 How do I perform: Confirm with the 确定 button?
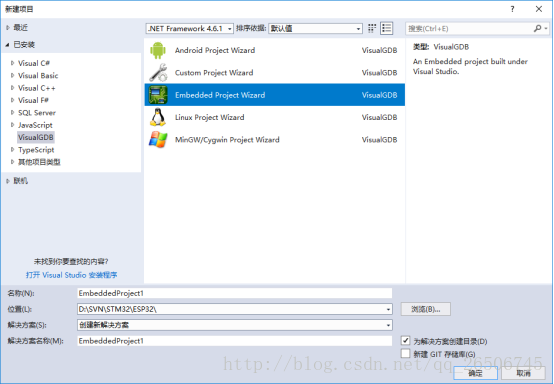pyautogui.click(x=476, y=373)
